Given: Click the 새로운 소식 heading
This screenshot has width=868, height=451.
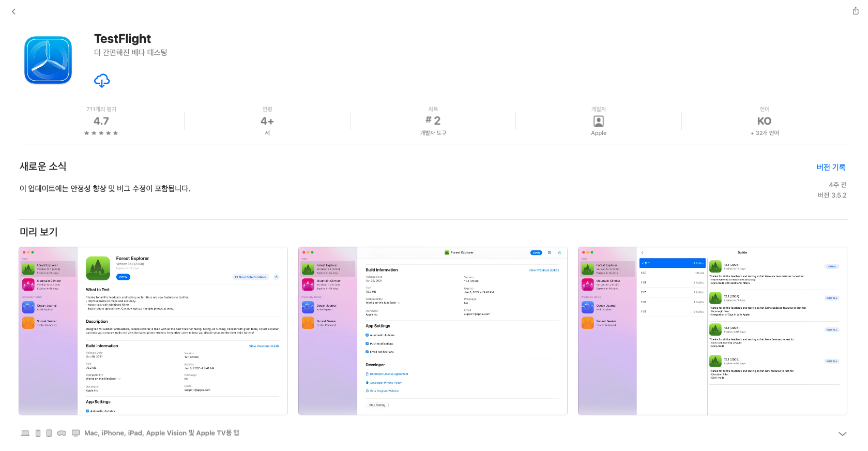Looking at the screenshot, I should (x=43, y=166).
